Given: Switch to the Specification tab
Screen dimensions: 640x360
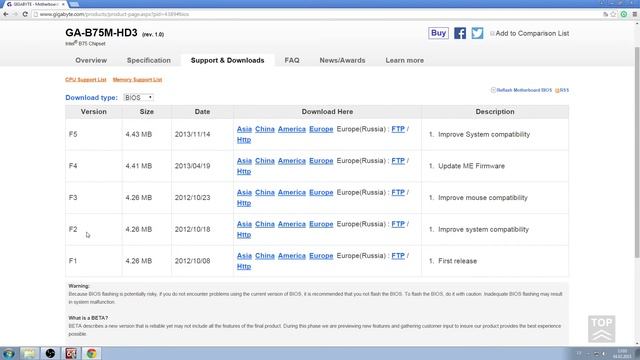Looking at the screenshot, I should [149, 60].
